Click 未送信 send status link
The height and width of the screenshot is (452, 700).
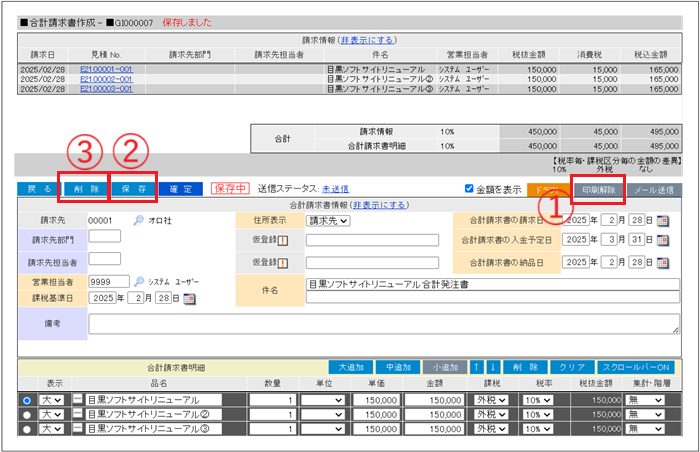tap(336, 188)
